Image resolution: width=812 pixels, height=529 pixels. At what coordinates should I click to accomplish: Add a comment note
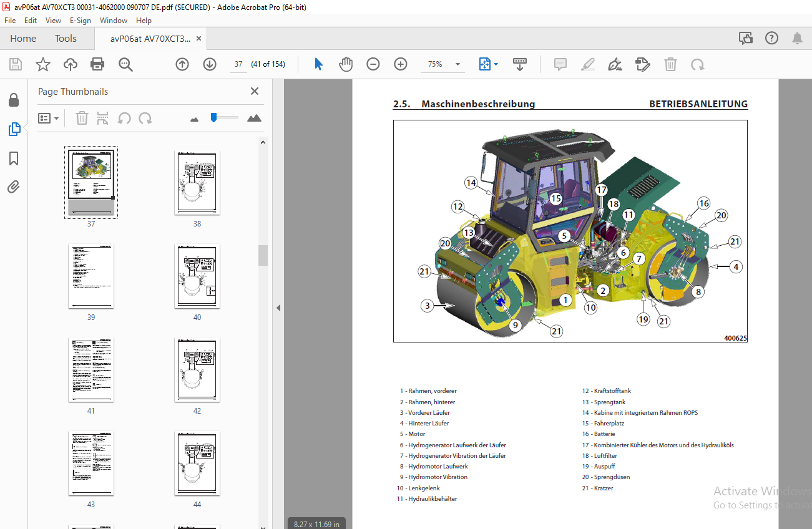(x=560, y=64)
